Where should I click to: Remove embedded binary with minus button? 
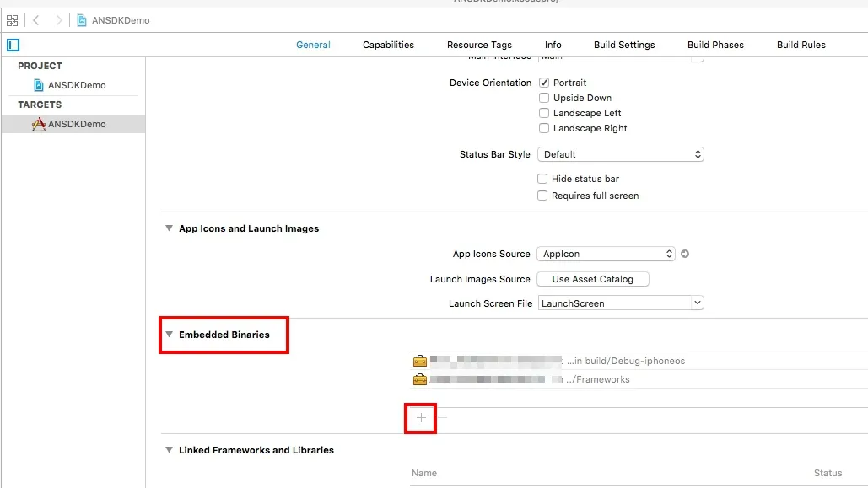[x=442, y=418]
